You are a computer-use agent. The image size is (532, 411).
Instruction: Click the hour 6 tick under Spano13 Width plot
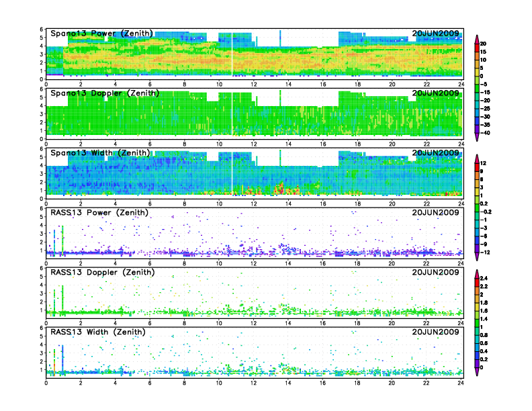(x=150, y=203)
